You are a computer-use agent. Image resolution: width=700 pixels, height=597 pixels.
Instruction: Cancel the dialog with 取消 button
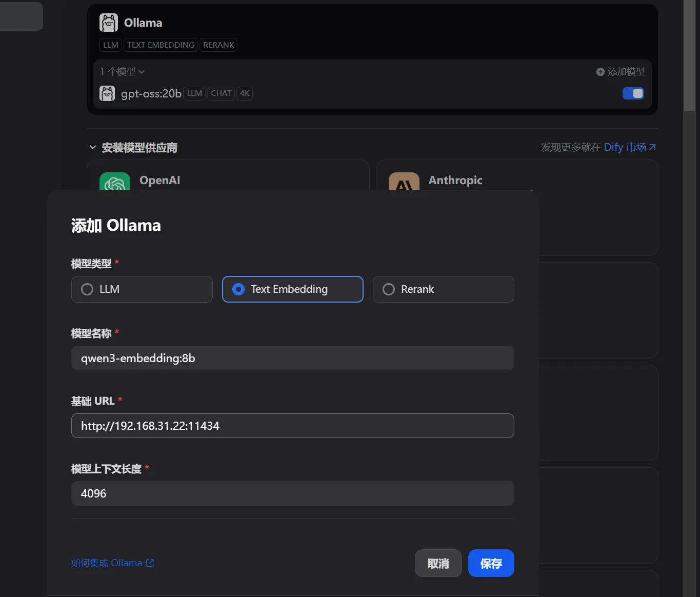438,564
